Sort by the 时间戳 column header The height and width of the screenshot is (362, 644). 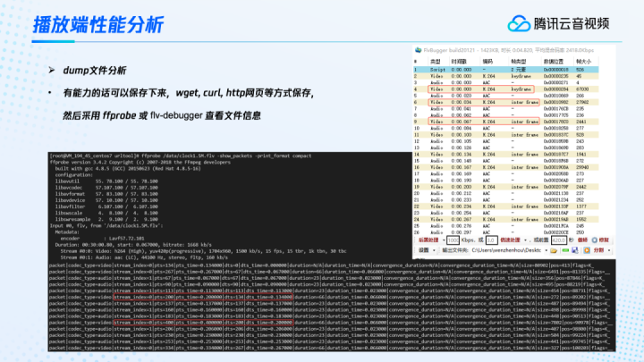pyautogui.click(x=459, y=62)
